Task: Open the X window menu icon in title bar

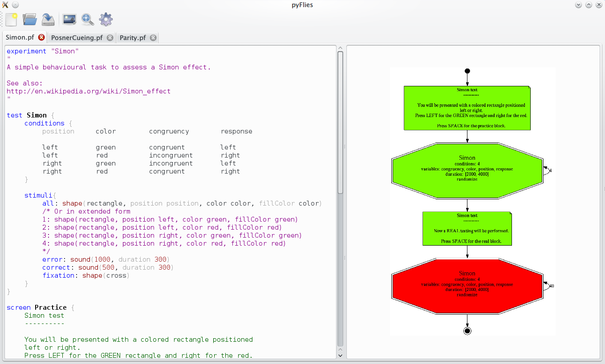Action: [x=5, y=5]
